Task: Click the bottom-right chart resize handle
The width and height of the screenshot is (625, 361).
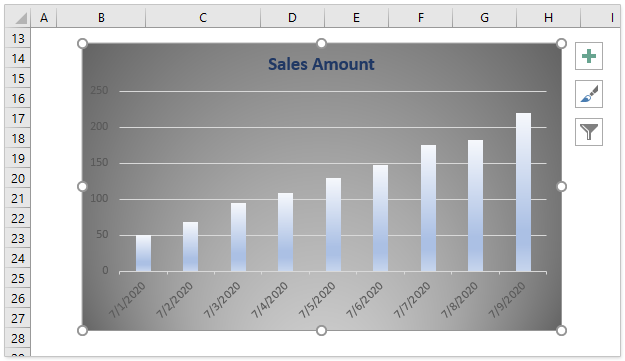Action: pos(561,330)
